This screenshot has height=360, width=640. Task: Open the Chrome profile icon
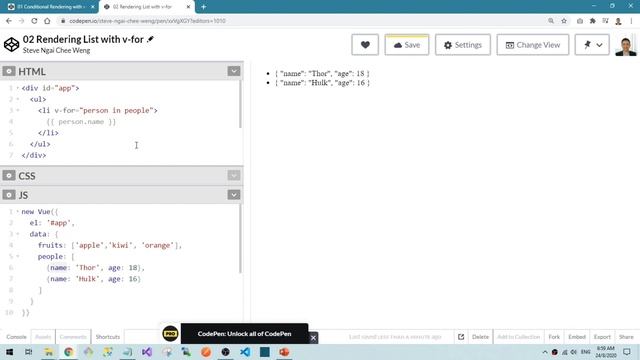coord(618,21)
